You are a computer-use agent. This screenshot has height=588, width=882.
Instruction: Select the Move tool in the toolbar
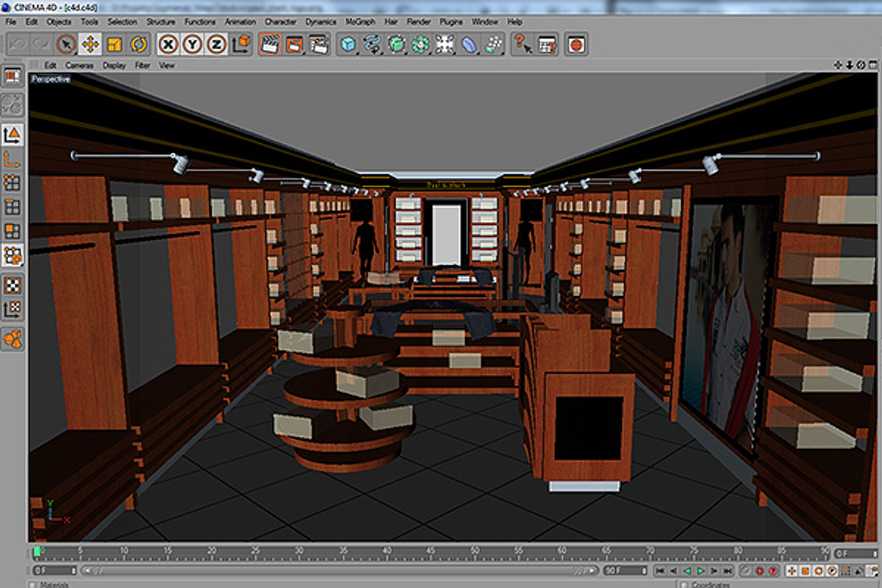90,46
